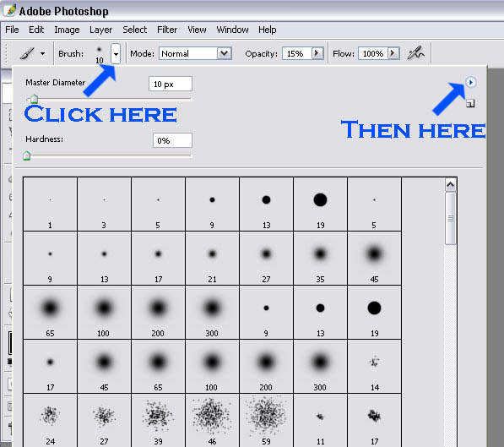Toggle the brush preset picker dropdown arrow
The image size is (504, 447).
116,54
